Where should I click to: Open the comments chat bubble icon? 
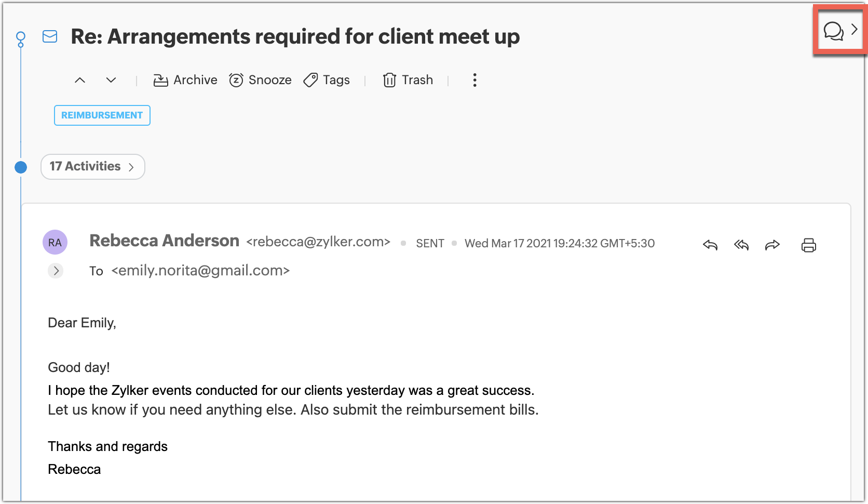pos(833,31)
